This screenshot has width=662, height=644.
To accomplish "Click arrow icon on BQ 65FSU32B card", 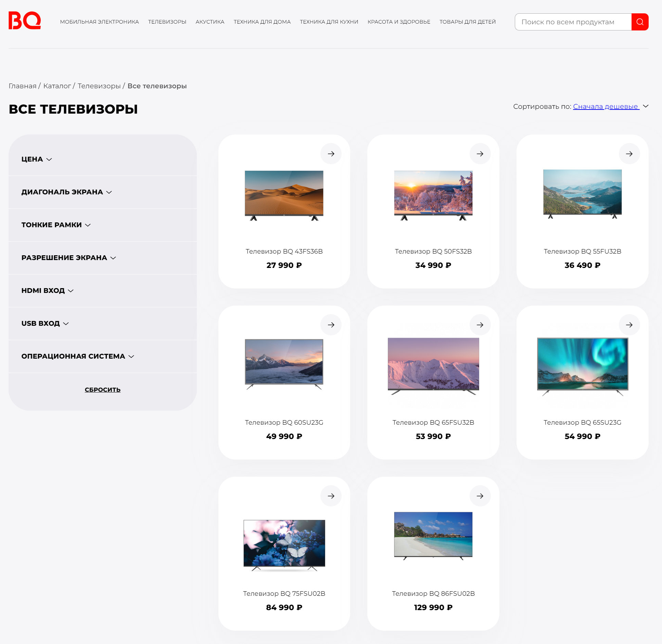I will [x=480, y=325].
